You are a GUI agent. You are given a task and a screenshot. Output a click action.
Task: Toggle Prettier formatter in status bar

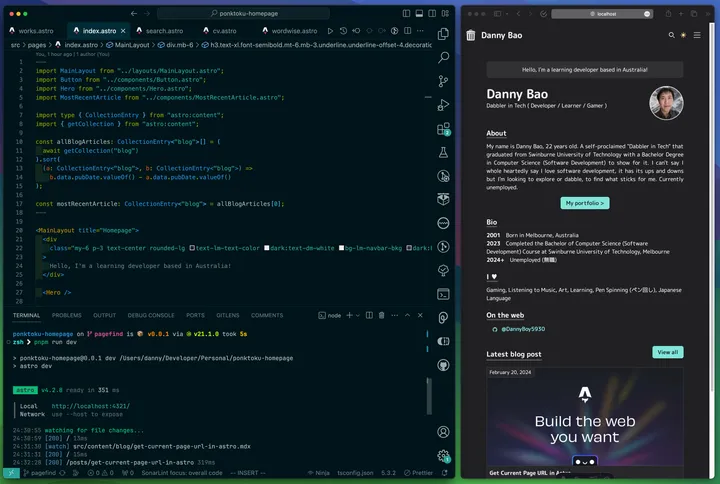point(418,473)
